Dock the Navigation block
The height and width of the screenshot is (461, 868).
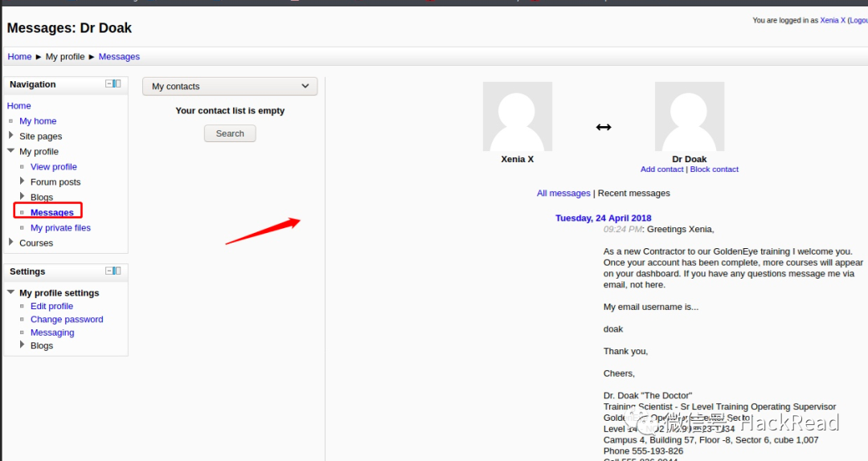coord(117,84)
